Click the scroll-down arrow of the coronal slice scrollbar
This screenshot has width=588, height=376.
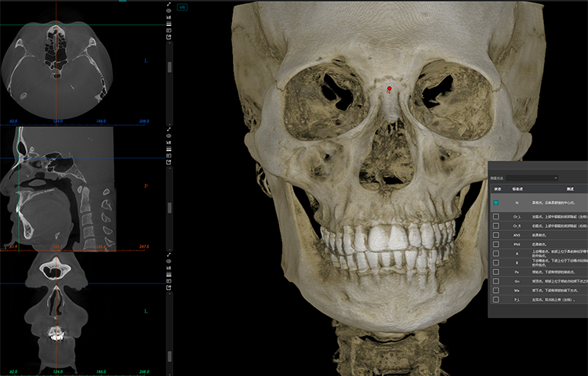170,372
